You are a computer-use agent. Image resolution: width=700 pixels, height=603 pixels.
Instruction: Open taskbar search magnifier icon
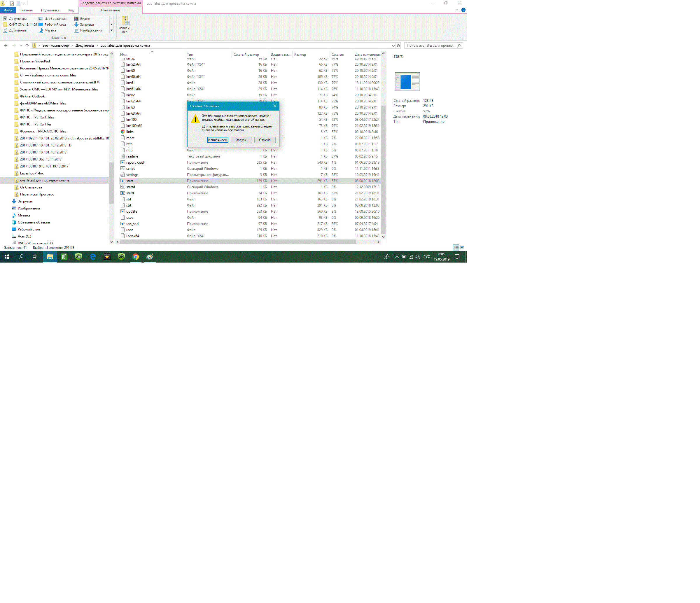coord(21,257)
